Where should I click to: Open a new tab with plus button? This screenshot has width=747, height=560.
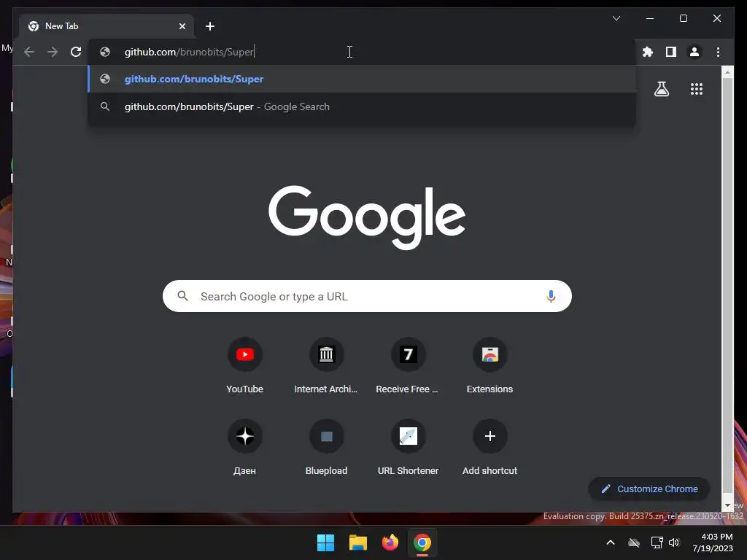pos(210,26)
